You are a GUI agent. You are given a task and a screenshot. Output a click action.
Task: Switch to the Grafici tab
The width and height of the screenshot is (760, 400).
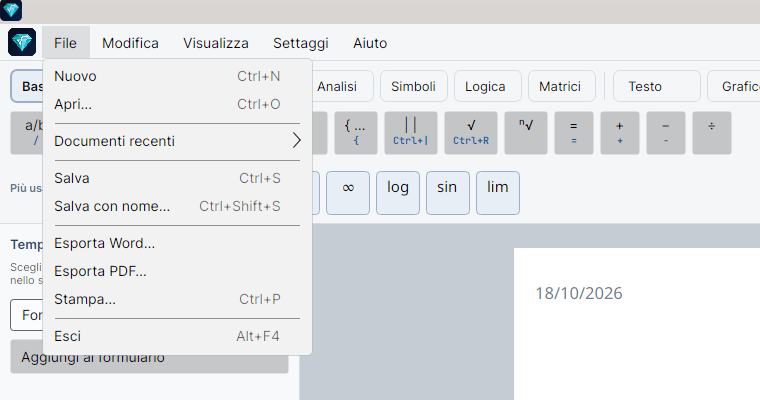(733, 86)
